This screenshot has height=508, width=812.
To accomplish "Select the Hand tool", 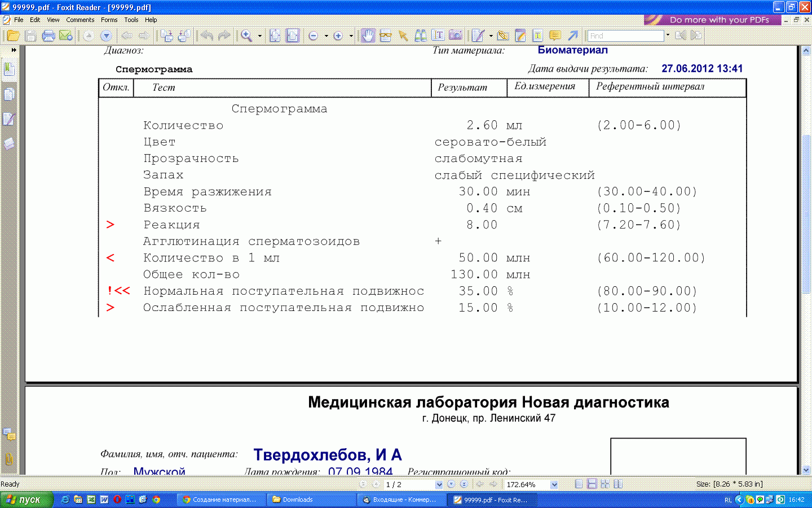I will click(367, 36).
